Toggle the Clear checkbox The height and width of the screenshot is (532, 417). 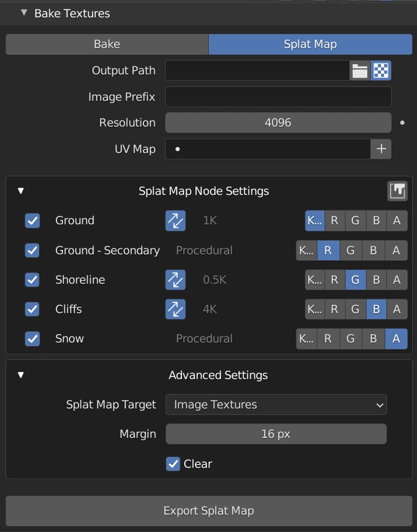(x=173, y=464)
